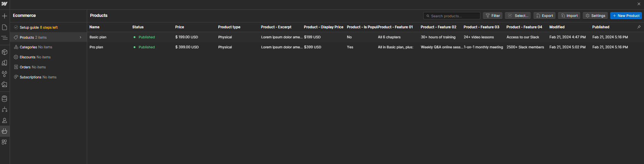The width and height of the screenshot is (644, 164).
Task: Select Categories in Ecommerce sidebar
Action: (x=48, y=47)
